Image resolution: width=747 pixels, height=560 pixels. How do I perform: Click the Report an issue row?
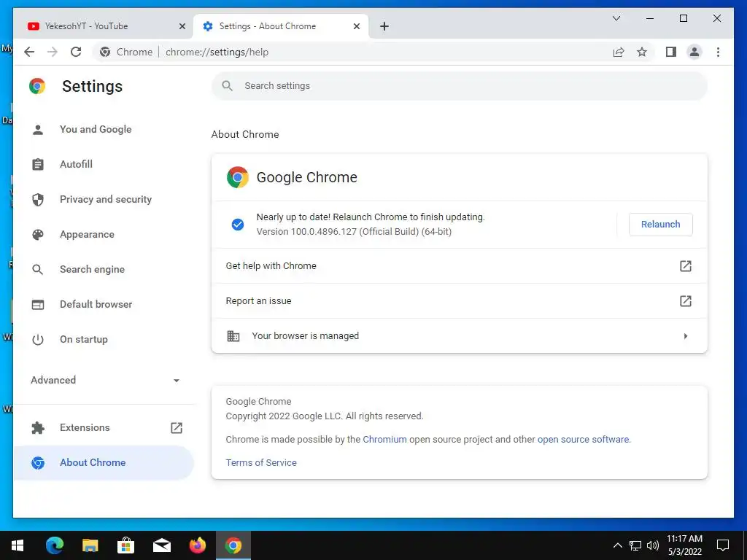[460, 301]
